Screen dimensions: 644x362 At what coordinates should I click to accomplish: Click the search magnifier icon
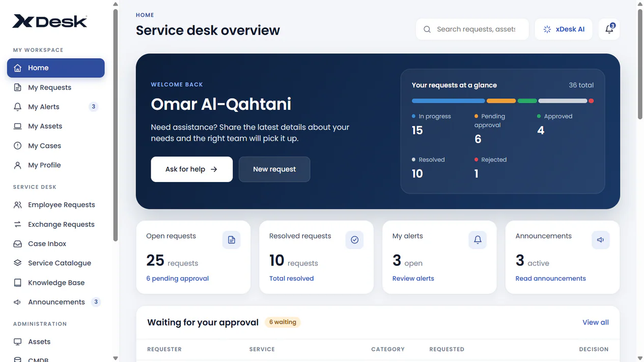tap(427, 29)
